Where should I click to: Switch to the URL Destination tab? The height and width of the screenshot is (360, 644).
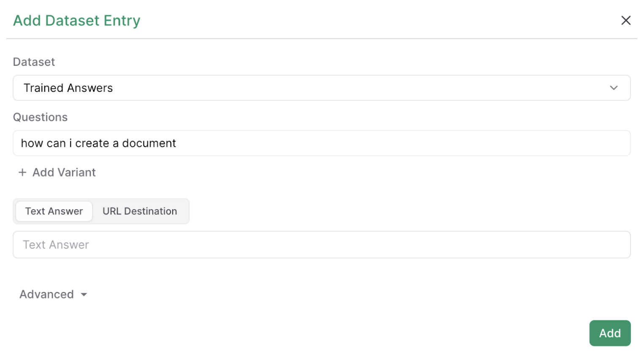click(140, 211)
